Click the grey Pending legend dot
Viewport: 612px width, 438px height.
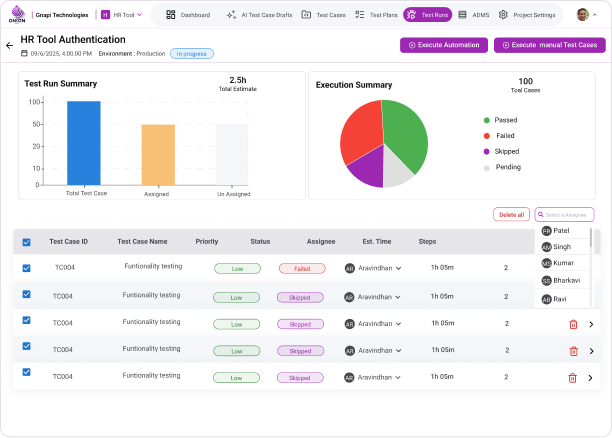click(x=487, y=168)
